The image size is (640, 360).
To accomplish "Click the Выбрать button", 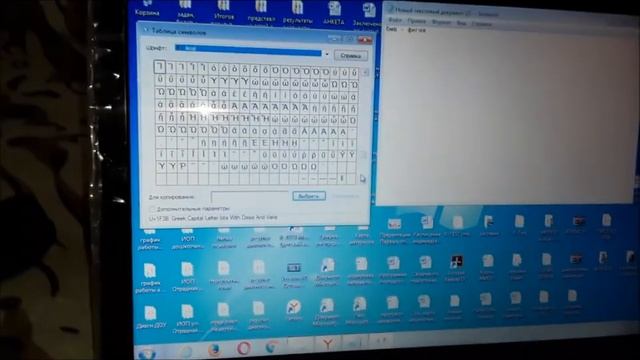I will coord(309,196).
